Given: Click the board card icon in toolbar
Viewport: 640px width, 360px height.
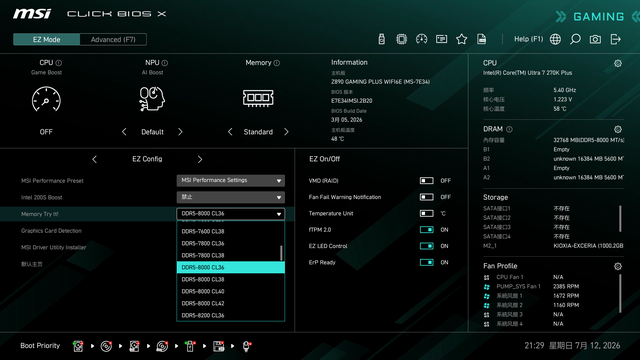Looking at the screenshot, I should point(441,39).
